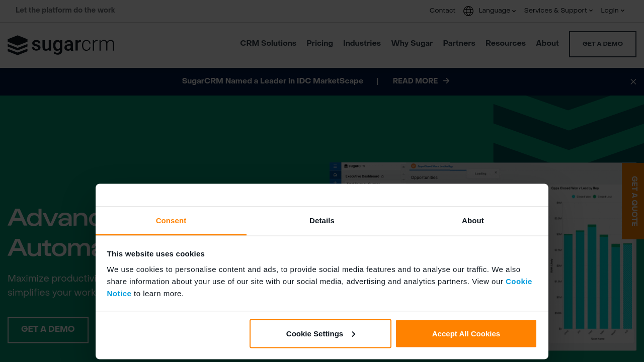
Task: Expand the Language dropdown
Action: tap(497, 11)
